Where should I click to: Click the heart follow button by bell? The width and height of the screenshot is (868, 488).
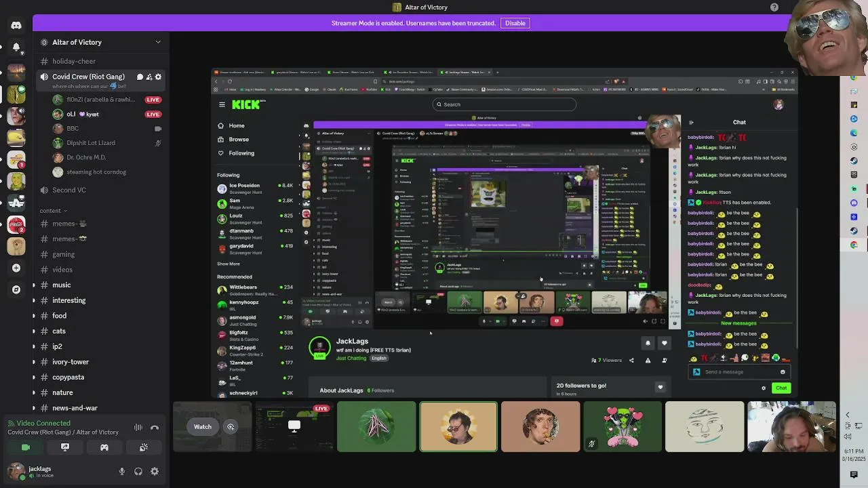click(x=665, y=343)
